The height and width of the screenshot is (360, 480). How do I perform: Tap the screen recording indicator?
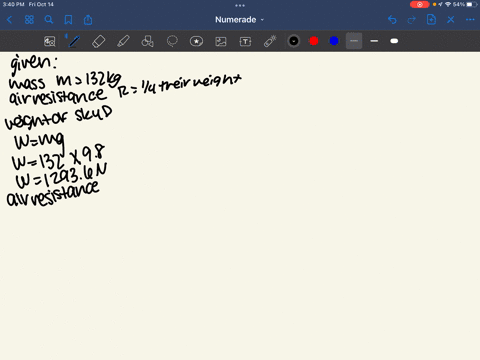point(419,4)
